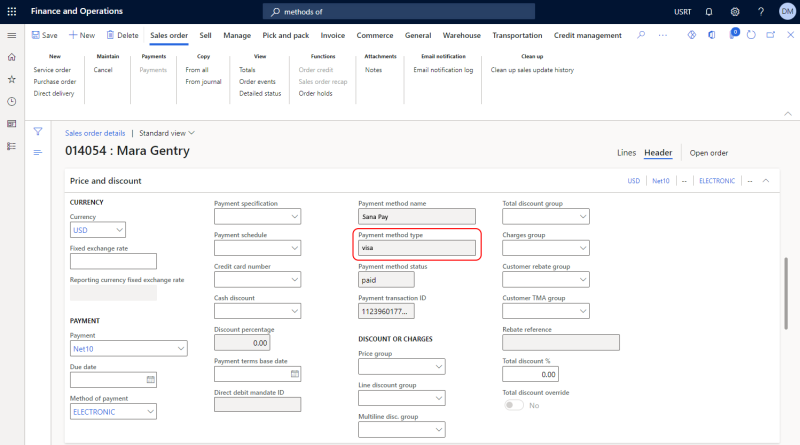Click Email notification log in the ribbon

tap(443, 70)
